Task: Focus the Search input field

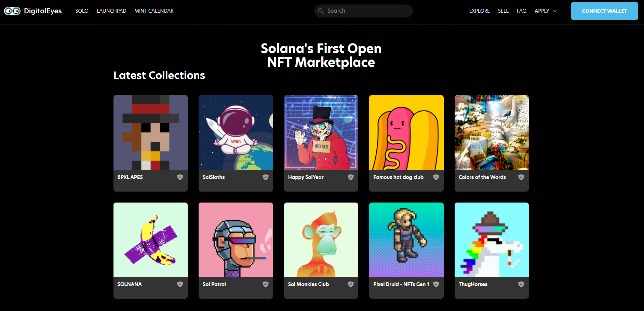Action: click(x=367, y=11)
